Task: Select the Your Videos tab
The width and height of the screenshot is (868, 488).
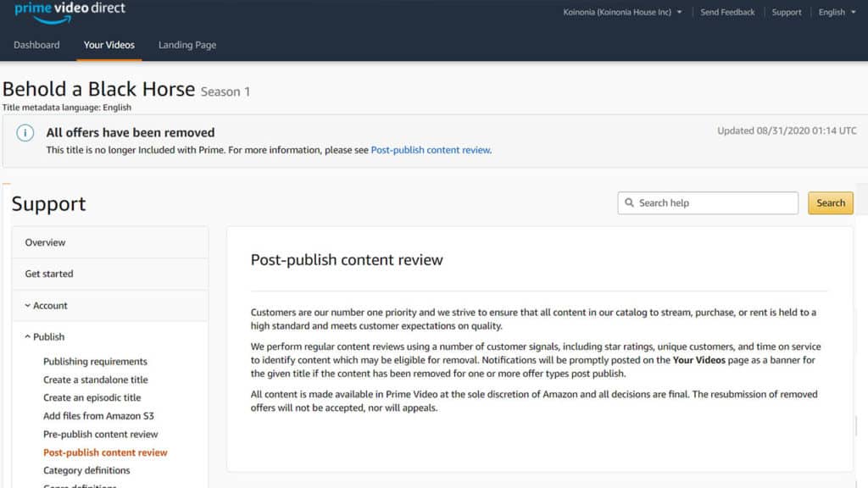Action: pyautogui.click(x=109, y=45)
